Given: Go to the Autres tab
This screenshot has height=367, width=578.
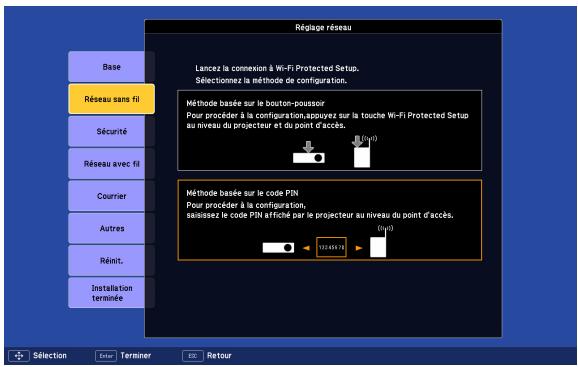Looking at the screenshot, I should coord(111,228).
